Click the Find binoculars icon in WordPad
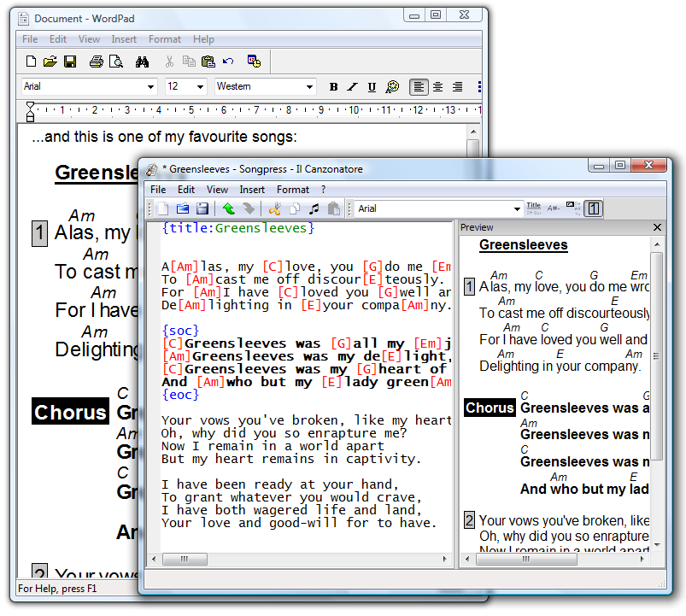This screenshot has width=686, height=616. (x=142, y=62)
